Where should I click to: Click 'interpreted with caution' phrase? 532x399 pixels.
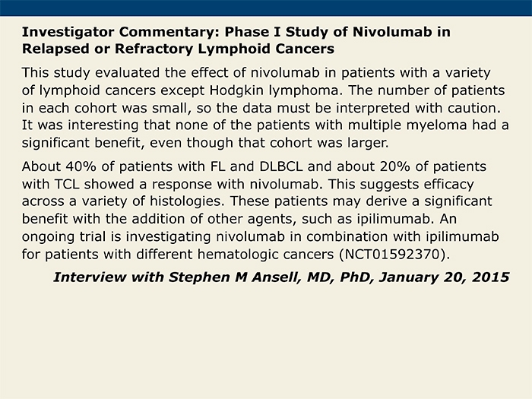pyautogui.click(x=418, y=108)
